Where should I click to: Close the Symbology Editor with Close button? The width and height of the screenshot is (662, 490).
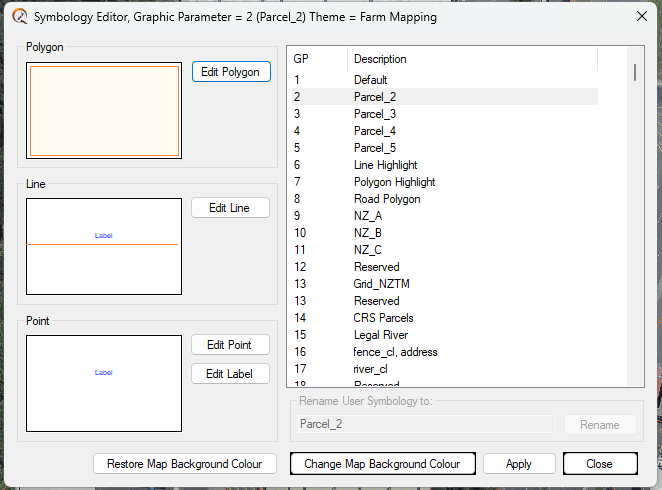(600, 464)
